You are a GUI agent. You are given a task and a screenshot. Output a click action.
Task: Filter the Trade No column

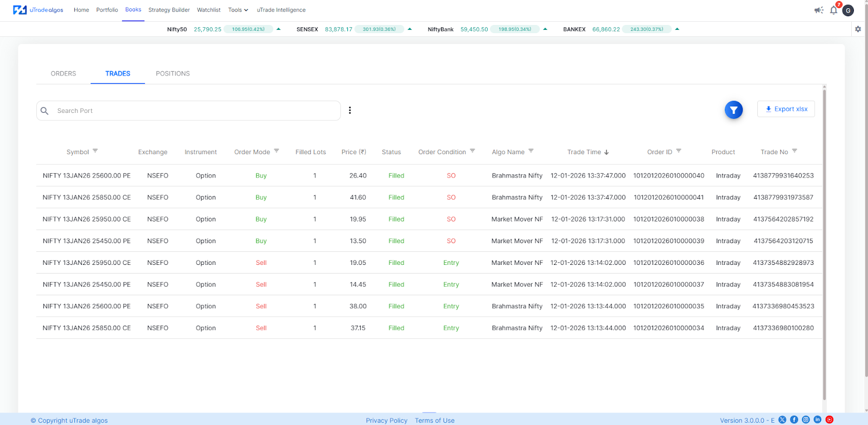tap(794, 151)
